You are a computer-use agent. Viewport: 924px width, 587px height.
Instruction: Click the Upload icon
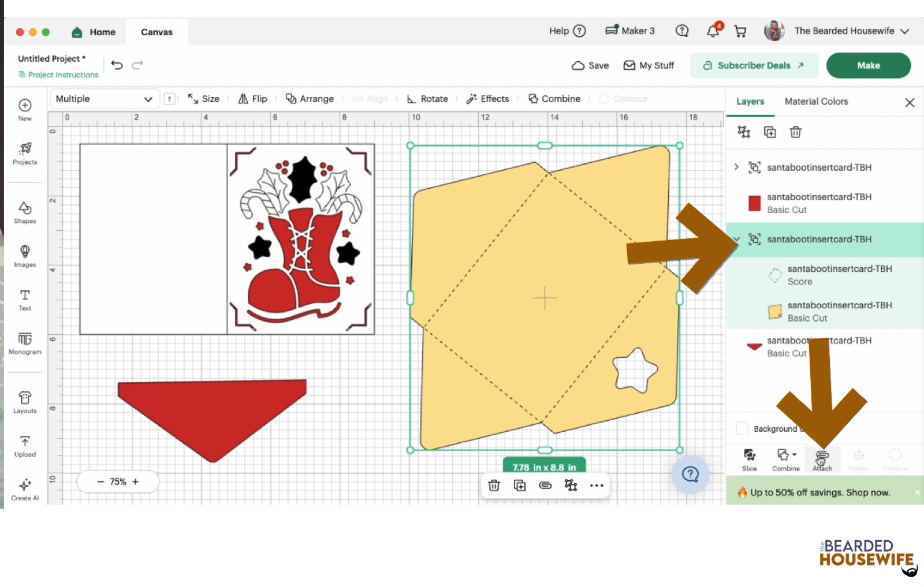(25, 446)
